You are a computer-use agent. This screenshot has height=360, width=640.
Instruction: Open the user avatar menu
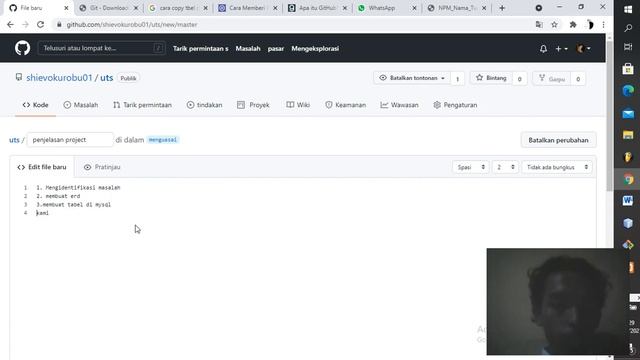click(583, 49)
